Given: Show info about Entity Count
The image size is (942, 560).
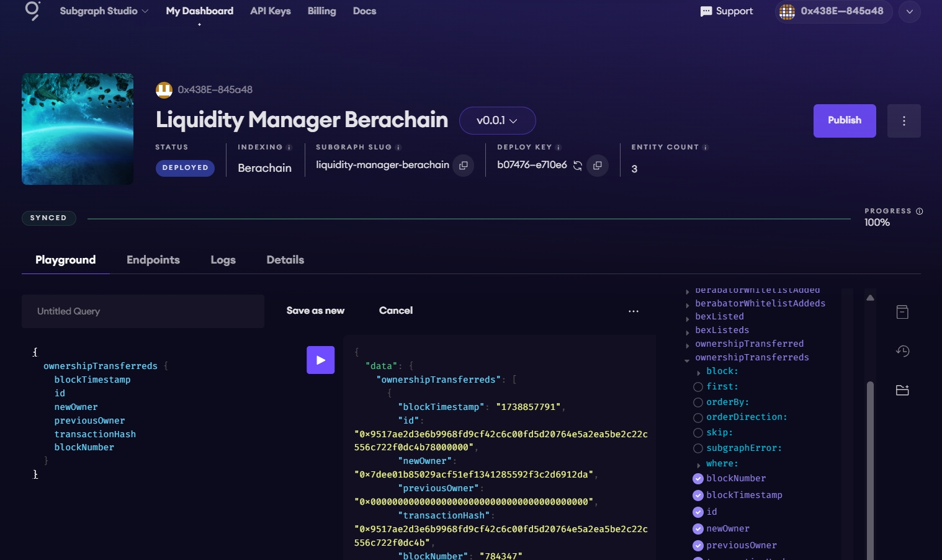Looking at the screenshot, I should (706, 148).
